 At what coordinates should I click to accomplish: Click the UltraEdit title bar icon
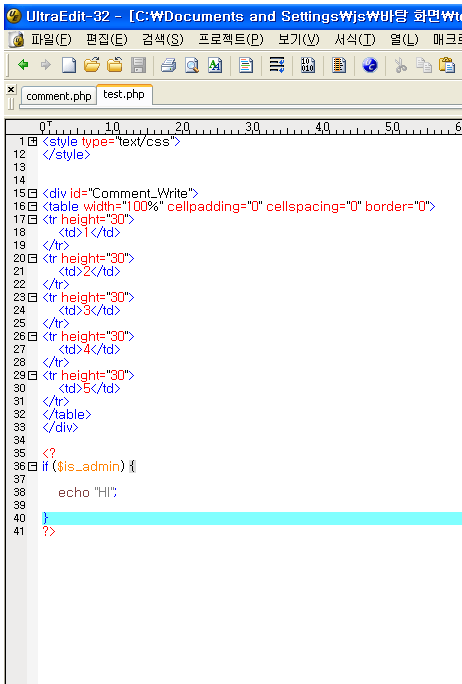point(14,16)
